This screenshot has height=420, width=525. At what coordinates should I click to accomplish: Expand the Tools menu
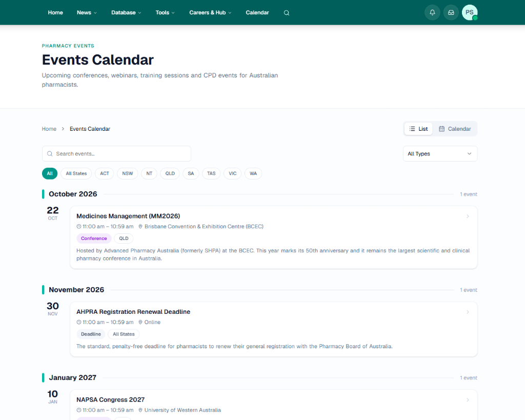pos(165,13)
